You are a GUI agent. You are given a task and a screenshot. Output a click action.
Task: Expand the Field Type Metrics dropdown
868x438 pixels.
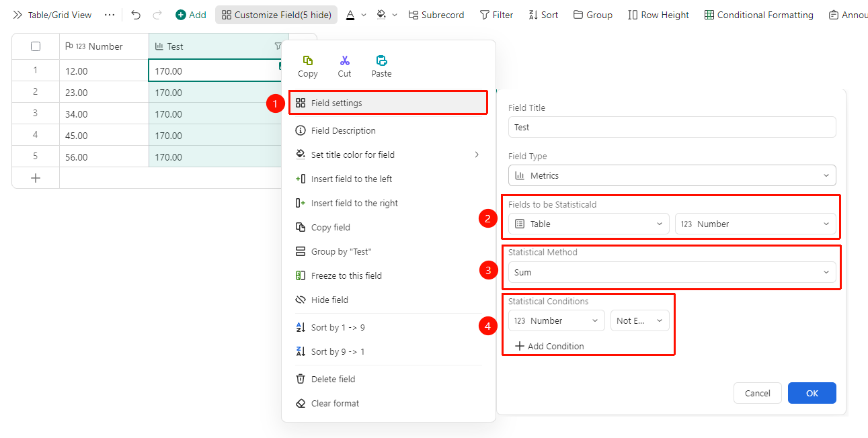click(x=672, y=175)
